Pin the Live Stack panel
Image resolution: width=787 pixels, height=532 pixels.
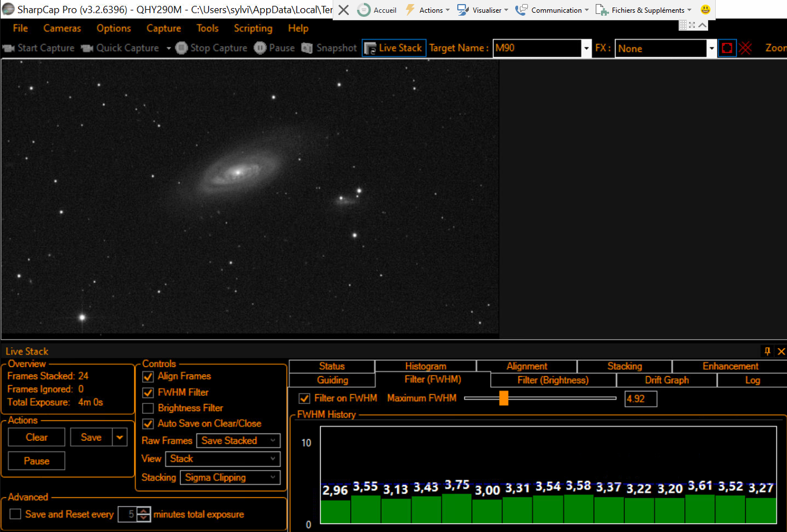[x=767, y=351]
